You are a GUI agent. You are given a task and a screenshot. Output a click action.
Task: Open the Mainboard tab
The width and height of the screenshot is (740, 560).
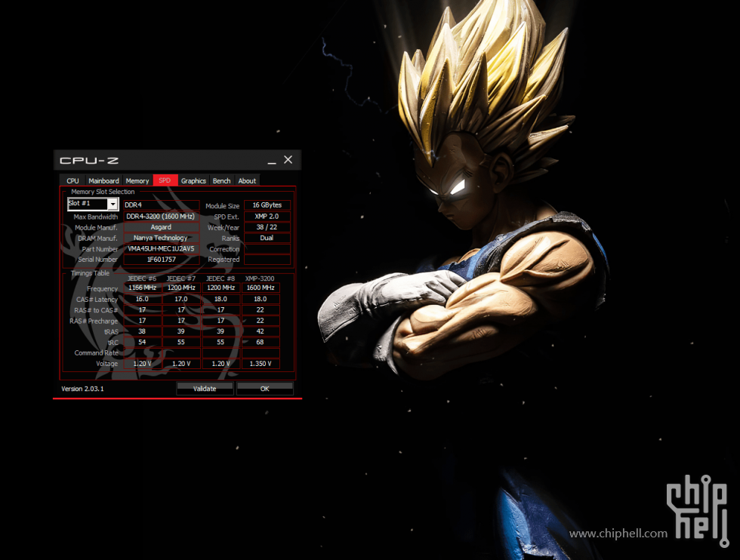pyautogui.click(x=104, y=180)
